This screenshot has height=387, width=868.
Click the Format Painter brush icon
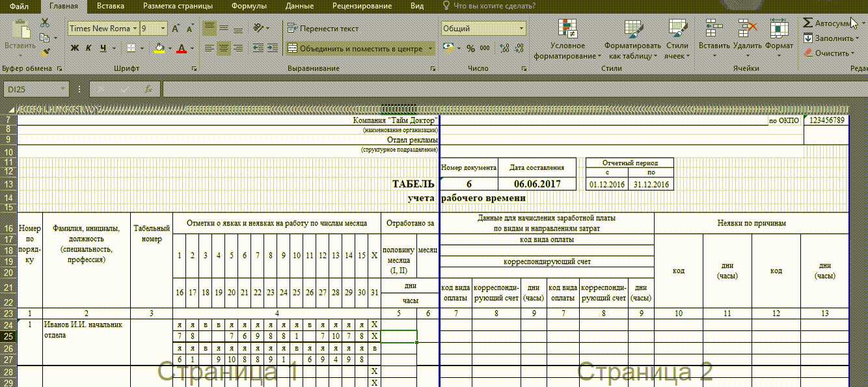(x=45, y=52)
